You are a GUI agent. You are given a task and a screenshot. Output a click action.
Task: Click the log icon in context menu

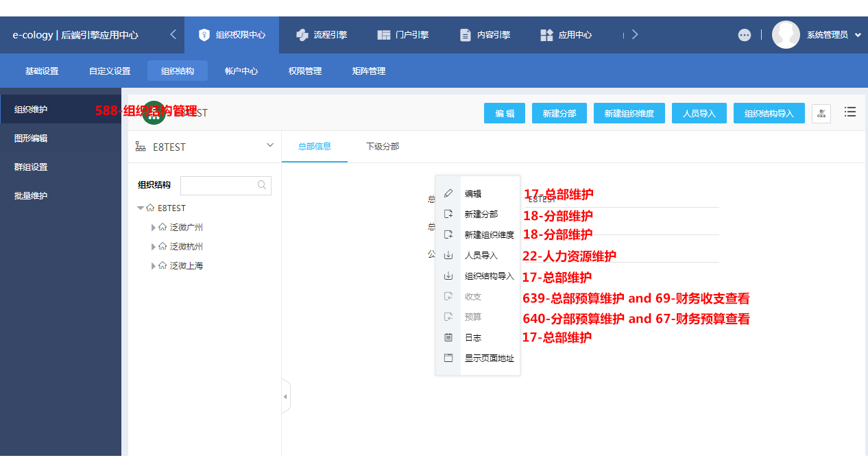448,338
